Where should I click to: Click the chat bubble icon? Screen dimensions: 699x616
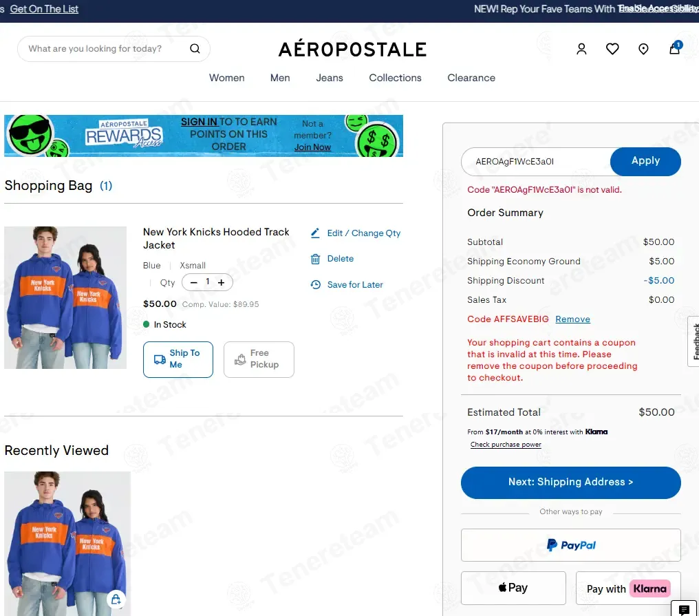(x=683, y=609)
